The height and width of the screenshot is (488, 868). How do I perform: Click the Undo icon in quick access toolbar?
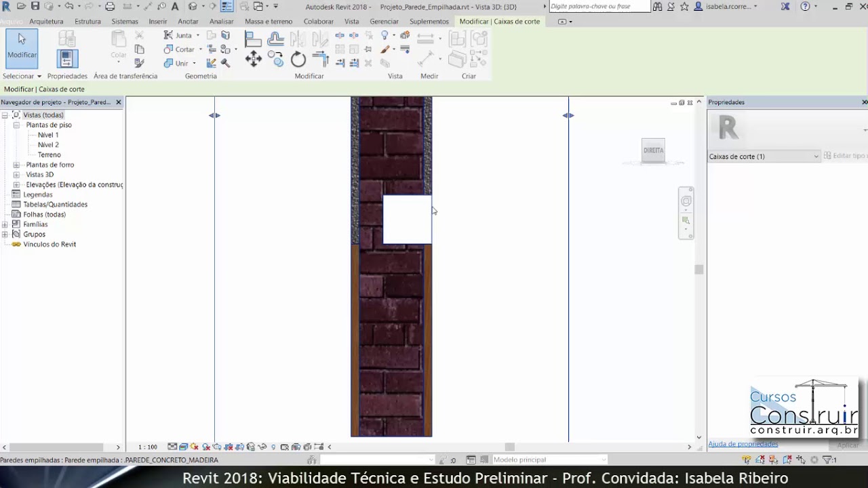[68, 6]
